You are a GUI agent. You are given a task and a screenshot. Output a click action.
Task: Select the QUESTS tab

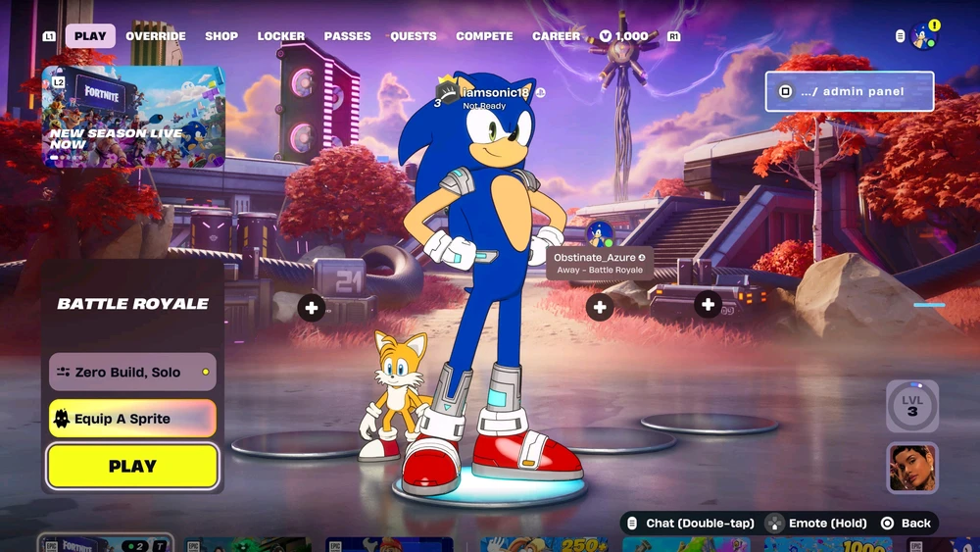coord(414,36)
